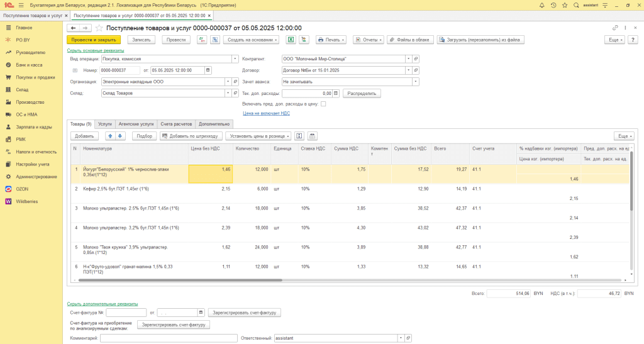
Task: Click Провести и закрыть button
Action: [94, 40]
